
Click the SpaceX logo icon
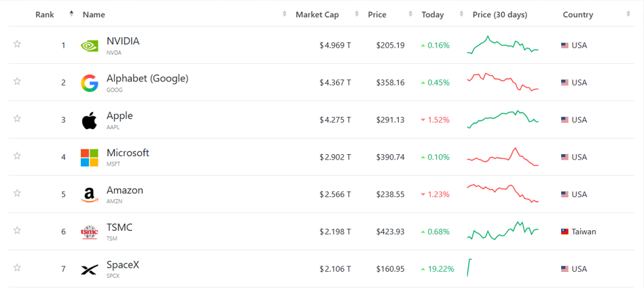point(89,270)
